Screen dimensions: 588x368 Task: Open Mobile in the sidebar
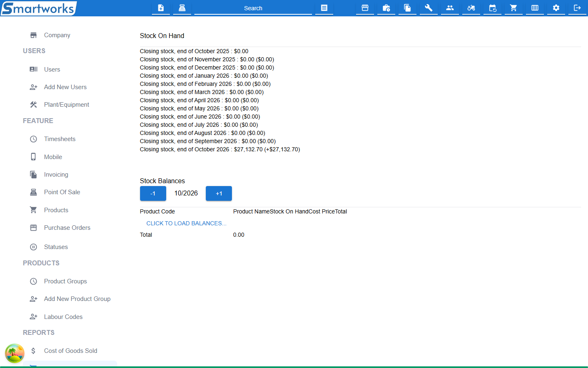click(x=70, y=157)
